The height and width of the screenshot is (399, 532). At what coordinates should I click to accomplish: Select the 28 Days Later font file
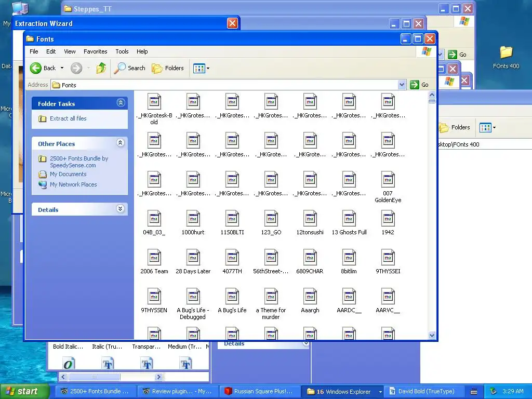[x=193, y=262]
